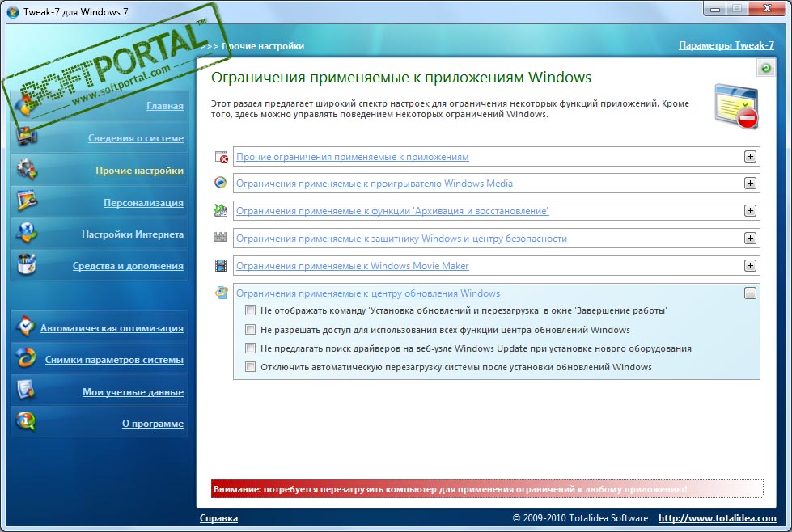This screenshot has height=532, width=792.
Task: Click the Tweak-7 title bar application icon
Action: 13,11
